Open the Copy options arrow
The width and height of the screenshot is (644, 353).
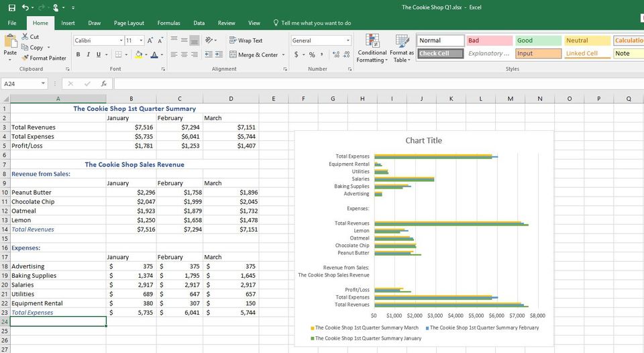point(48,47)
